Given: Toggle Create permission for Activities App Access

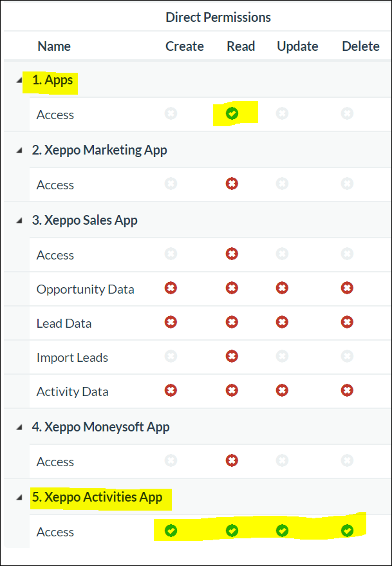Looking at the screenshot, I should pyautogui.click(x=171, y=531).
